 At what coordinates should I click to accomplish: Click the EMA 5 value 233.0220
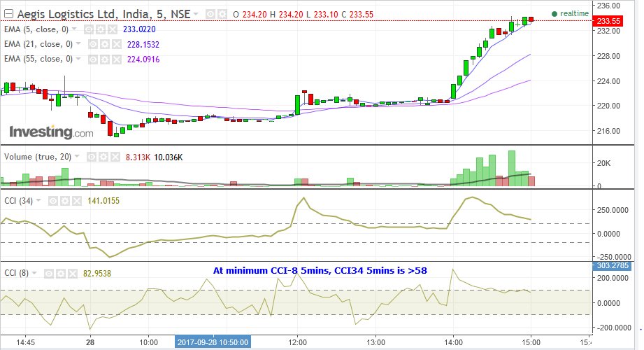pos(139,29)
